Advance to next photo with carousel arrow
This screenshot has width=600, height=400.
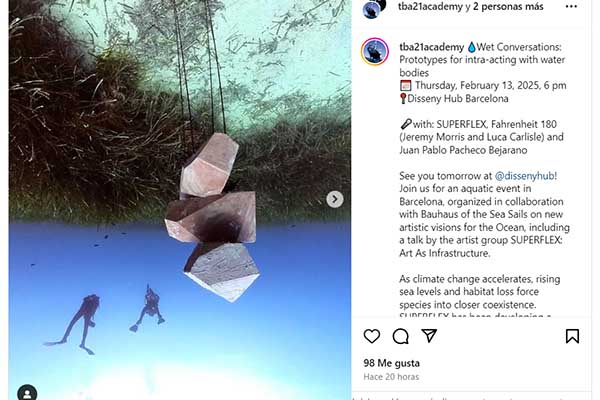coord(335,199)
